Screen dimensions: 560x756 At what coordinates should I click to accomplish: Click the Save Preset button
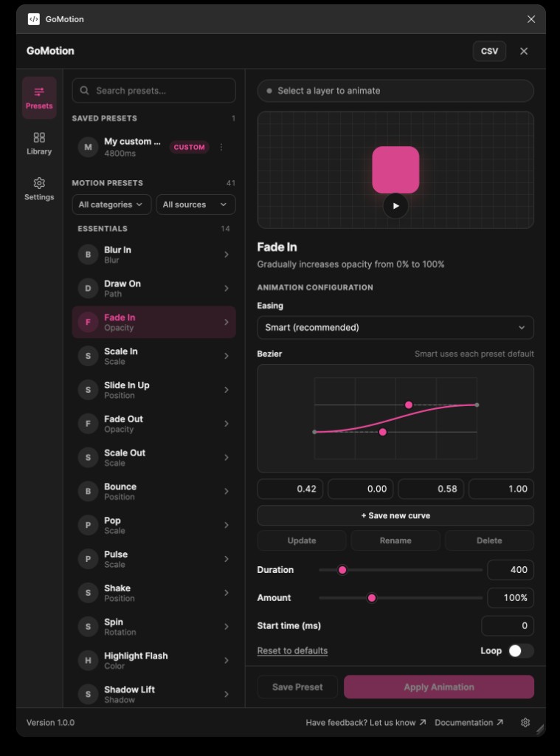point(297,687)
